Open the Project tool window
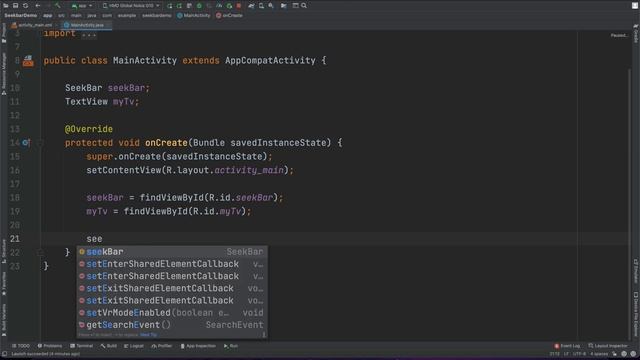The image size is (640, 360). [x=4, y=33]
